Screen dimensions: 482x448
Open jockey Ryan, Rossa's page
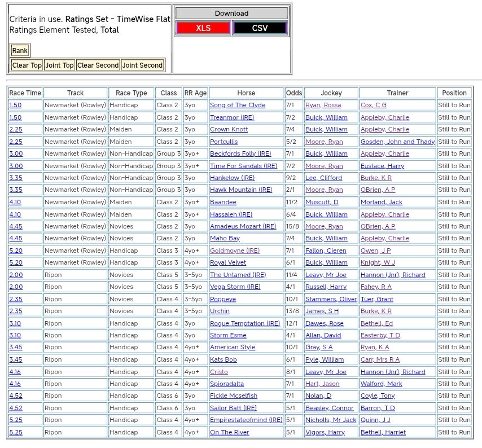[323, 106]
